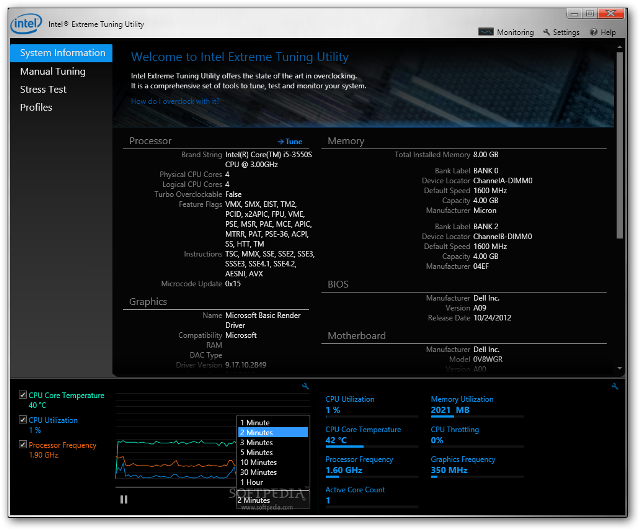Pause the monitoring graph
The height and width of the screenshot is (530, 640).
tap(124, 499)
